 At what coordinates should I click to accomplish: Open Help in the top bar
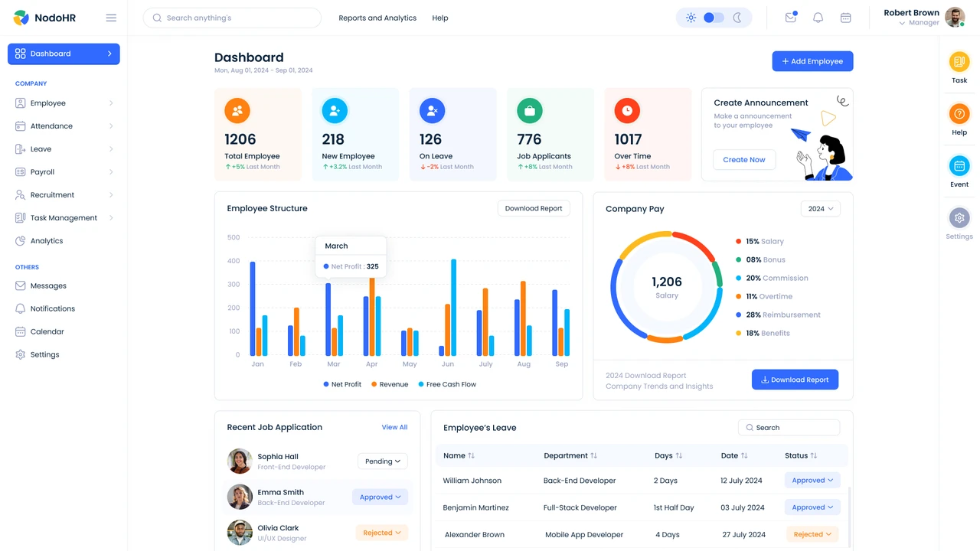pyautogui.click(x=440, y=18)
